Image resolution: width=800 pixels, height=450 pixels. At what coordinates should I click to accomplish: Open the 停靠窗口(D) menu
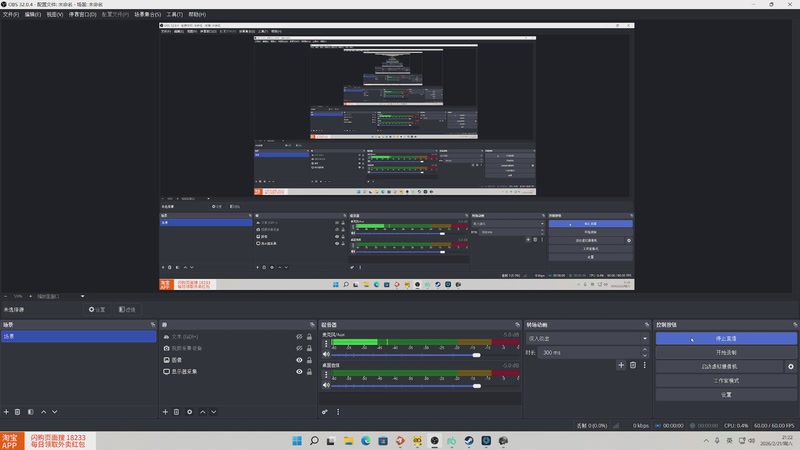(x=82, y=14)
